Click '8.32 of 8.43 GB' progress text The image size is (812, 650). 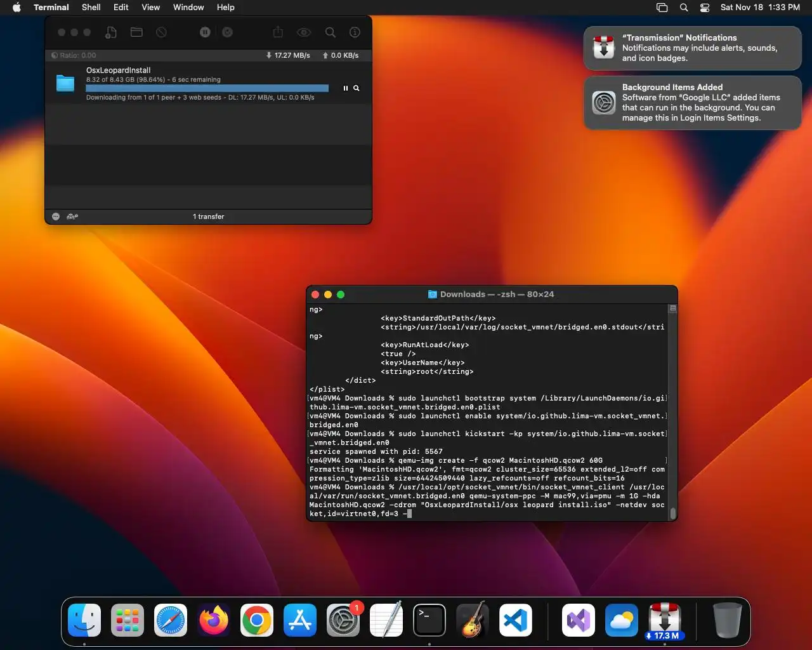tap(154, 79)
